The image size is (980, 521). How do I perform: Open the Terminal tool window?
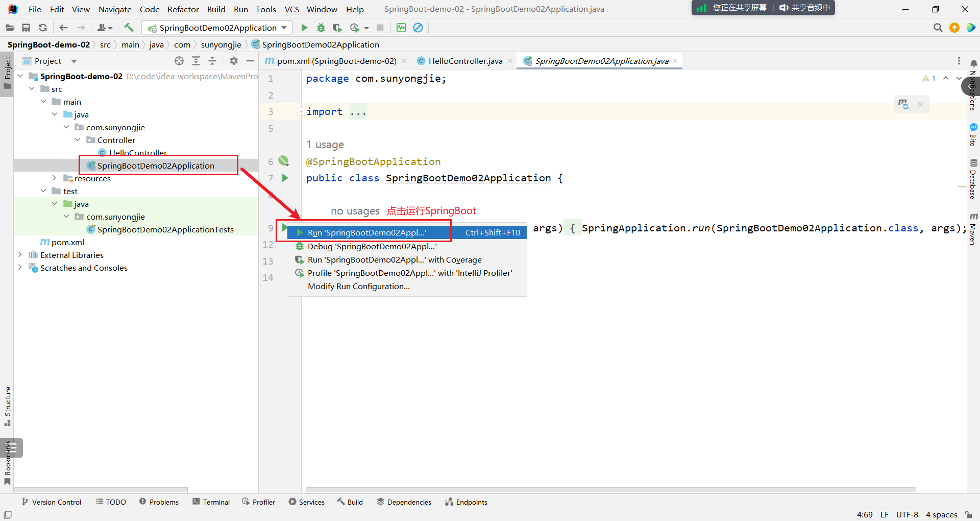[211, 502]
